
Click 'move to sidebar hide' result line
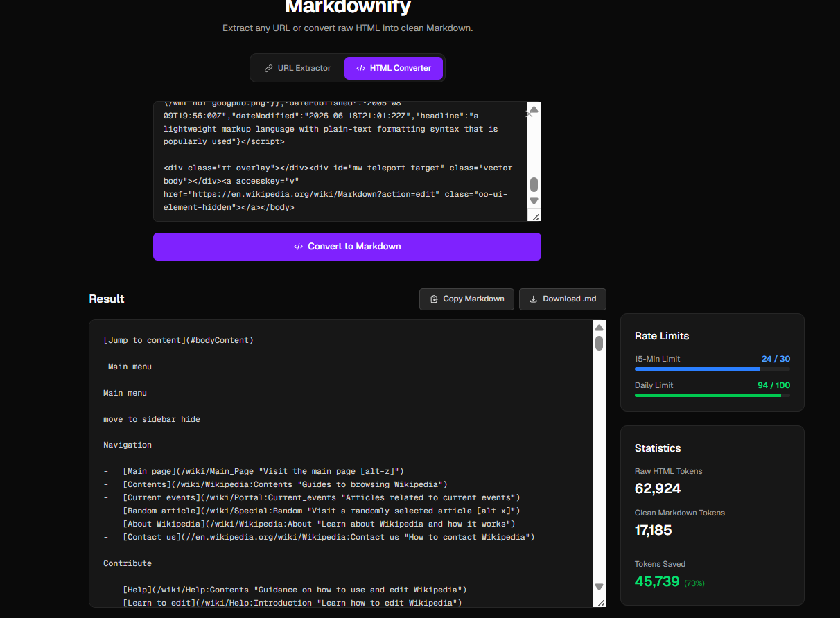pos(152,419)
